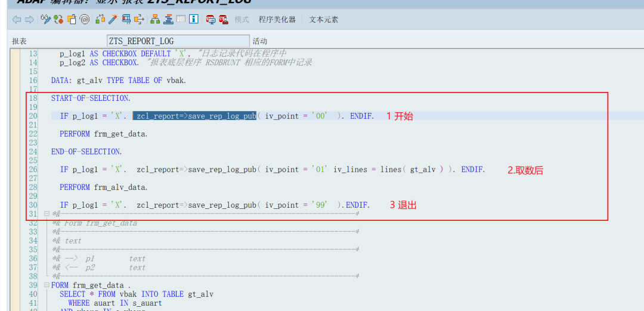Click iv_lines = lines( gt_alv ) on line 26
The height and width of the screenshot is (311, 644).
pyautogui.click(x=390, y=169)
